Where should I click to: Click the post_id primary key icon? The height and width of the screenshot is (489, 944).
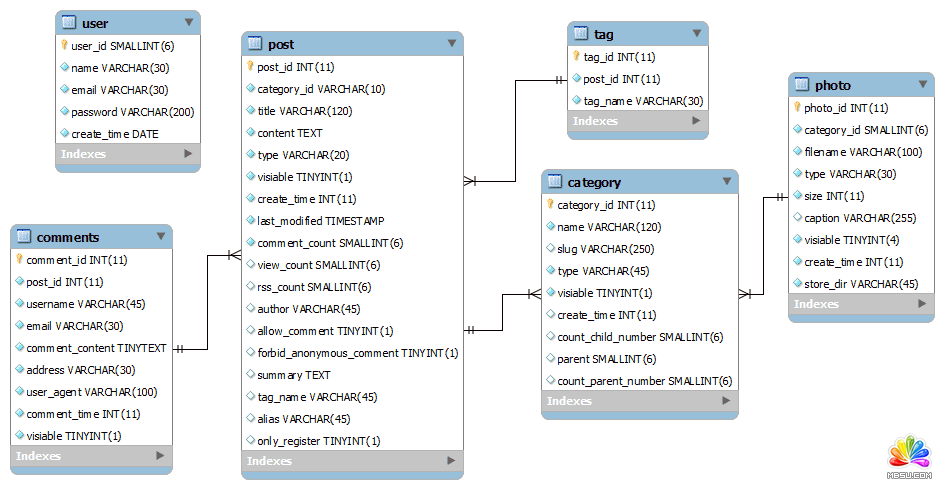pos(251,67)
